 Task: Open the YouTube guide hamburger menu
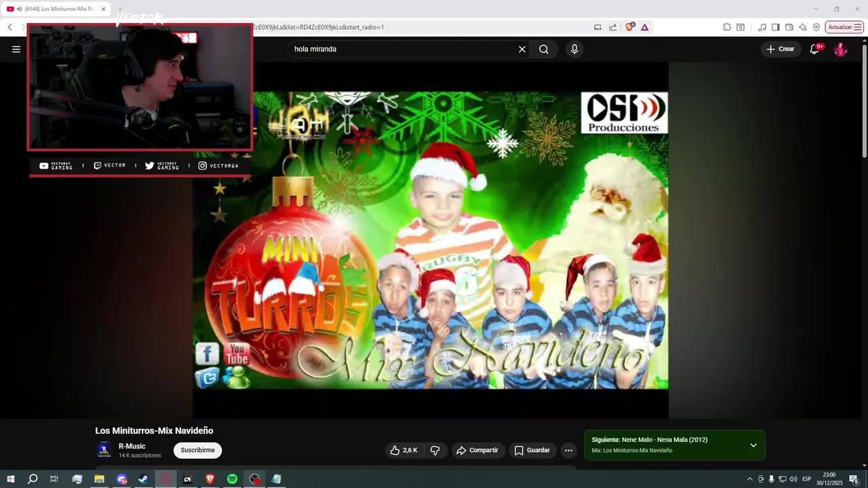coord(16,49)
